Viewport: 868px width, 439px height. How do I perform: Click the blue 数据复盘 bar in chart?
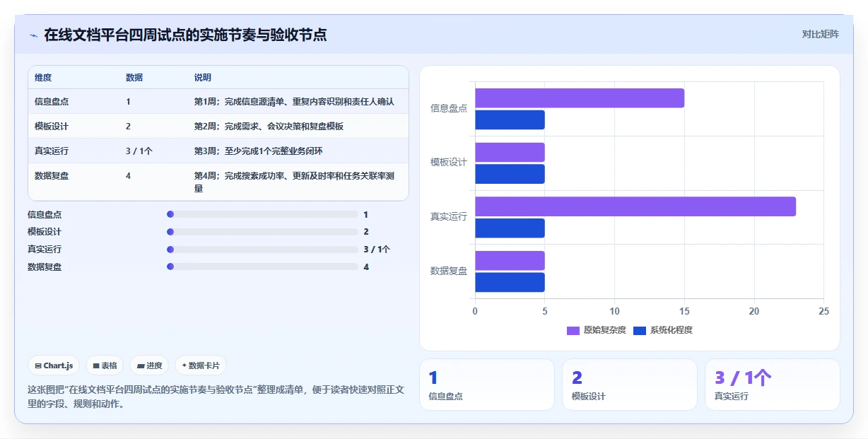pyautogui.click(x=510, y=283)
